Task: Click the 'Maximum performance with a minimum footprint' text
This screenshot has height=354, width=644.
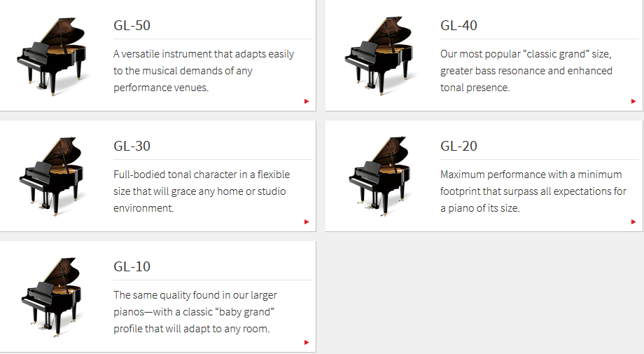Action: [533, 191]
